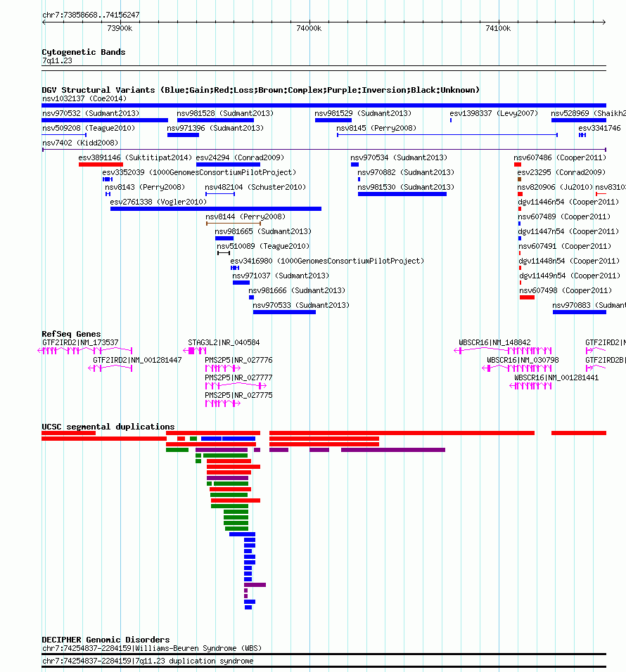Open esv3352039 1000GenomesConsortiumPilotProject variant
Screen dimensions: 626x672
point(107,179)
